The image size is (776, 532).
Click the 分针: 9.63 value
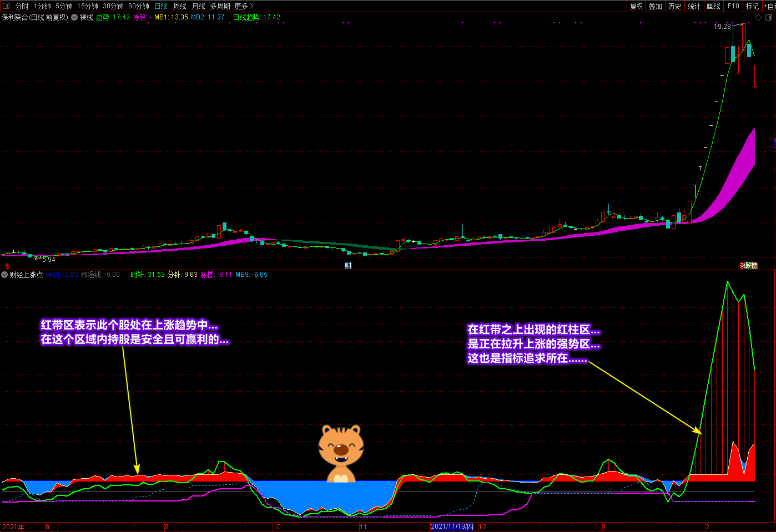pyautogui.click(x=183, y=275)
